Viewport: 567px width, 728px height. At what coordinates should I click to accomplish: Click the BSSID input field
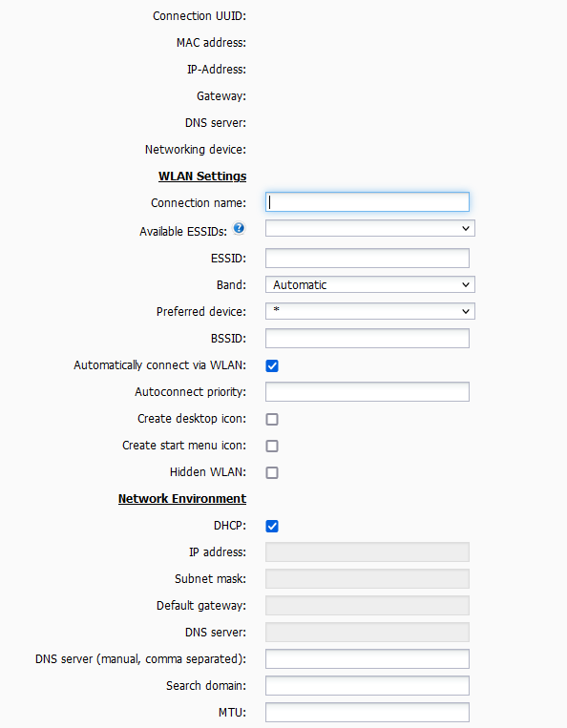[367, 339]
